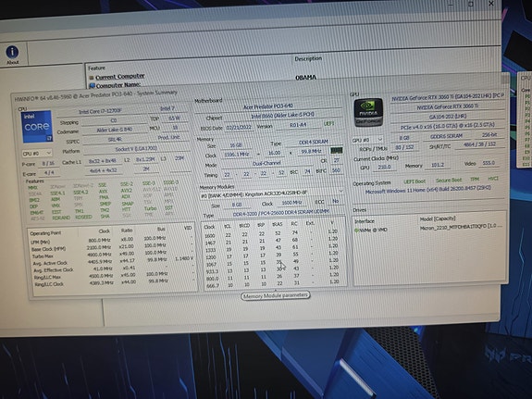Screen dimensions: 532x399
Task: Open the GPU #0 selector dropdown
Action: [367, 140]
